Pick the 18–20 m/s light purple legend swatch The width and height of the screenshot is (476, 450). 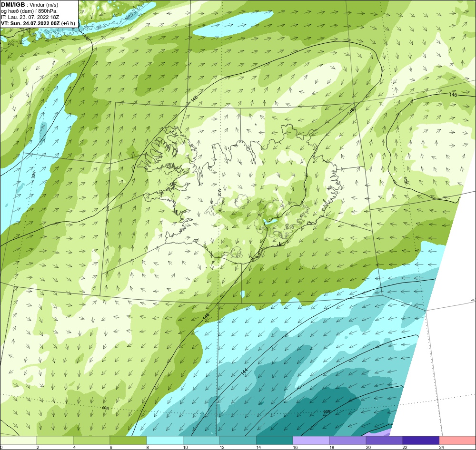point(347,440)
